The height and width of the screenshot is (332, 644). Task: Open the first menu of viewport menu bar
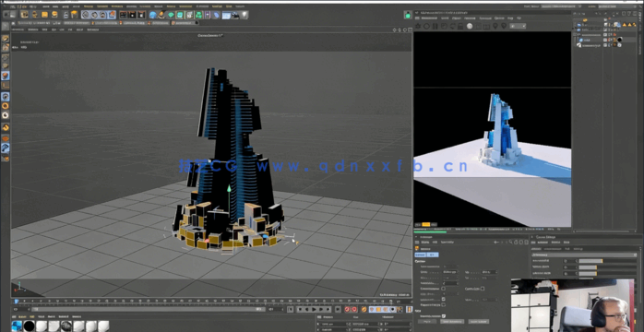18,30
